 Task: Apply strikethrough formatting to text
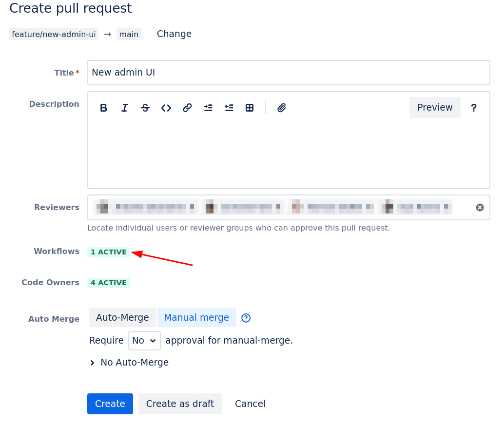pos(145,108)
